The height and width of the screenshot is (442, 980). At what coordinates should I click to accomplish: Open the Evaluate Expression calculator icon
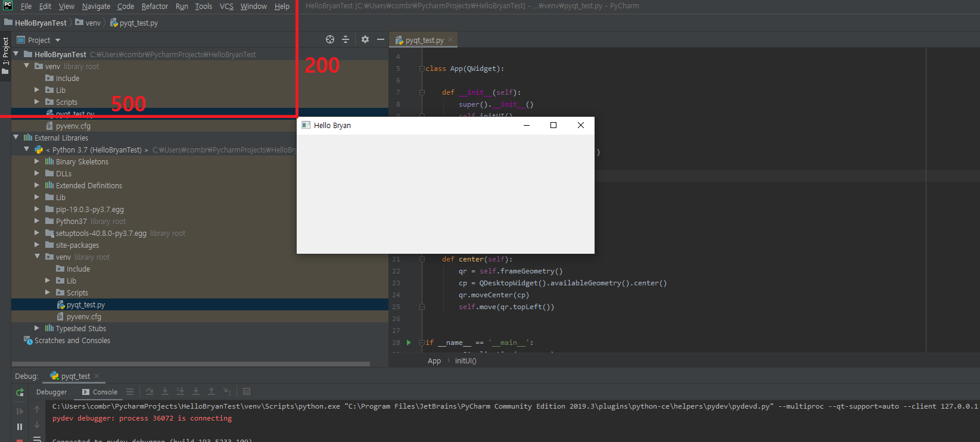click(247, 391)
